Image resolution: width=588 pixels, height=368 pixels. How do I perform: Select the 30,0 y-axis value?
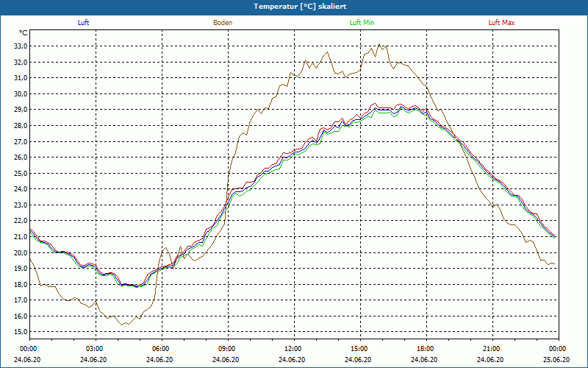point(20,94)
